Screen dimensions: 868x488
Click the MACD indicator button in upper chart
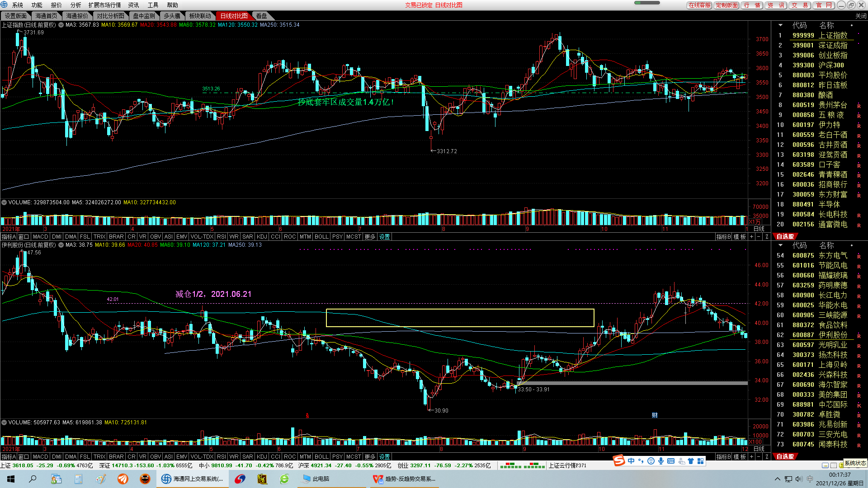40,237
